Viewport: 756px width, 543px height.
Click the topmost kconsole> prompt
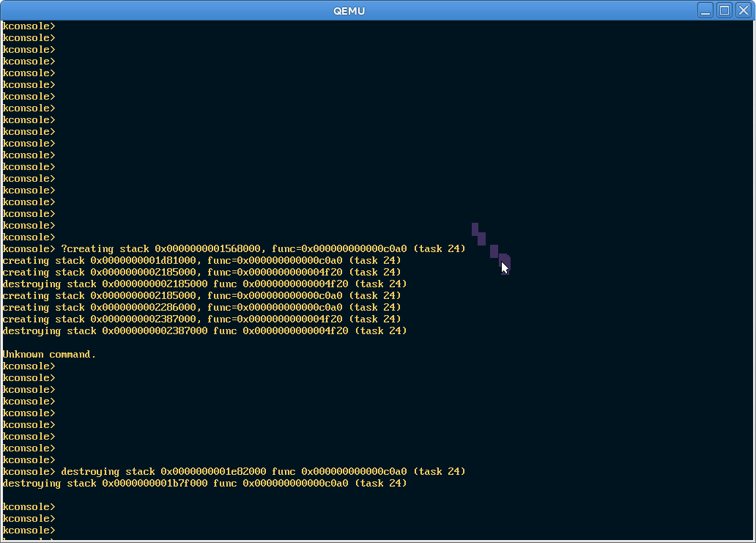tap(29, 26)
